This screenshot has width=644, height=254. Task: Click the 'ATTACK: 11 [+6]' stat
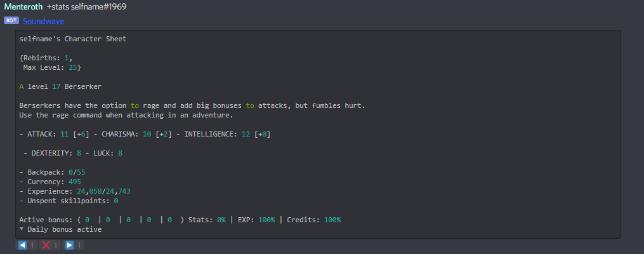point(58,134)
